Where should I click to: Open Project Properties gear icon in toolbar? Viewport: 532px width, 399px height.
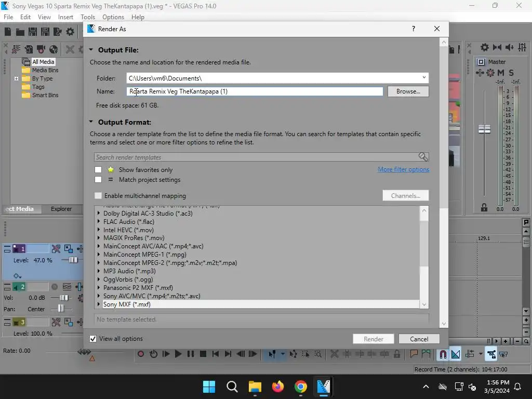pyautogui.click(x=70, y=32)
